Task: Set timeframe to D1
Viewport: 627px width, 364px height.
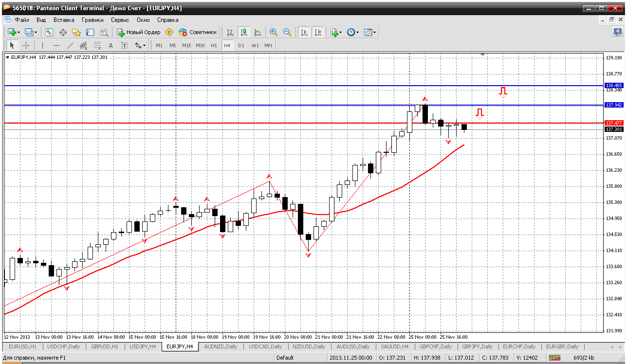Action: click(241, 45)
